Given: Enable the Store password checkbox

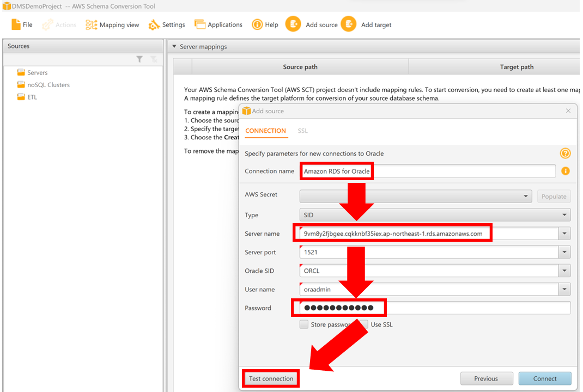Looking at the screenshot, I should (304, 324).
